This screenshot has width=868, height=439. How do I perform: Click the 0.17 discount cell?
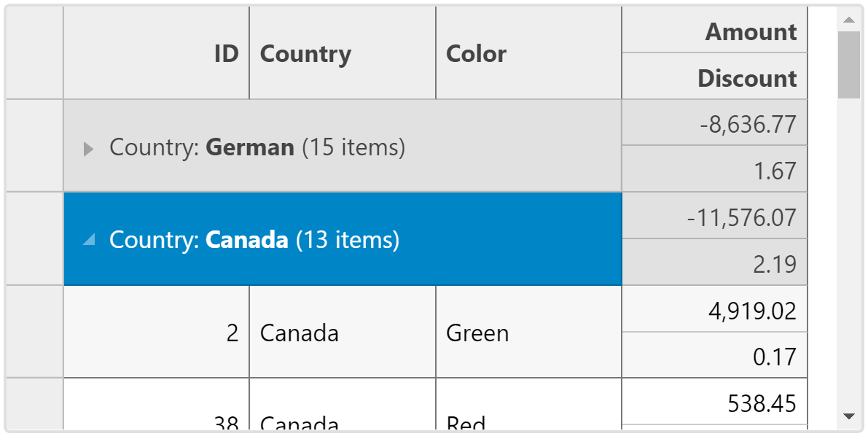(x=715, y=355)
